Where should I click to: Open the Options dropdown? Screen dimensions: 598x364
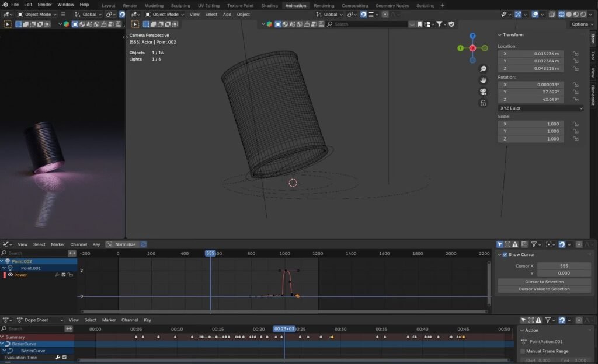(582, 24)
